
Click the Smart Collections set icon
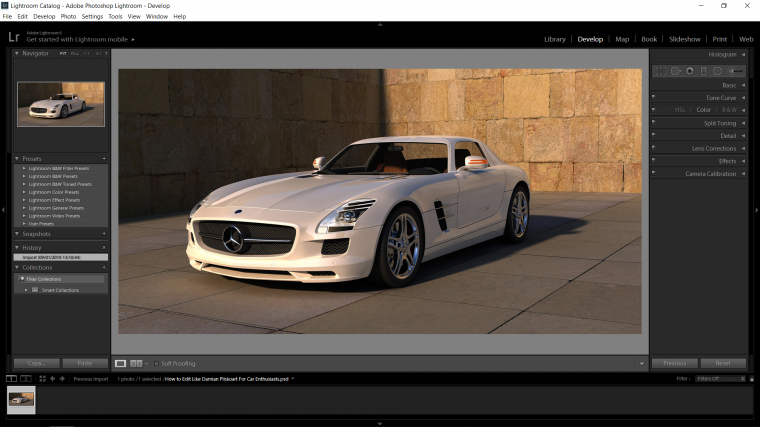click(35, 290)
